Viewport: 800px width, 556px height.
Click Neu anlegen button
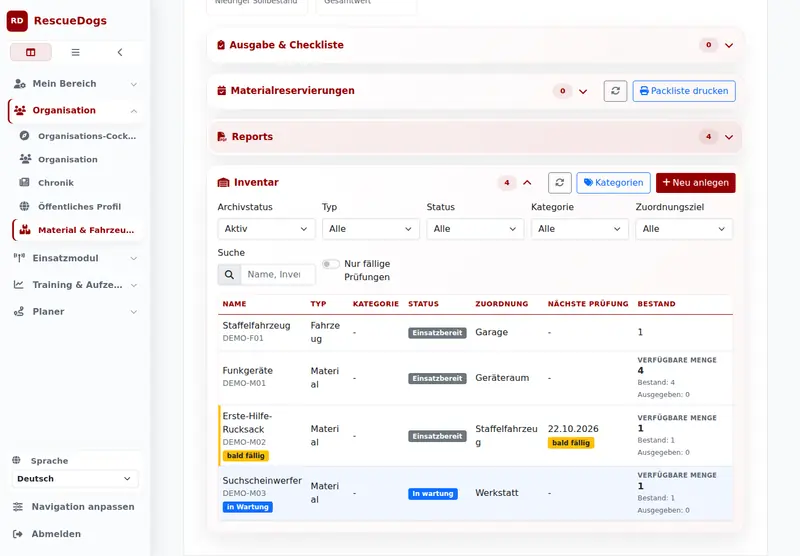pos(695,183)
